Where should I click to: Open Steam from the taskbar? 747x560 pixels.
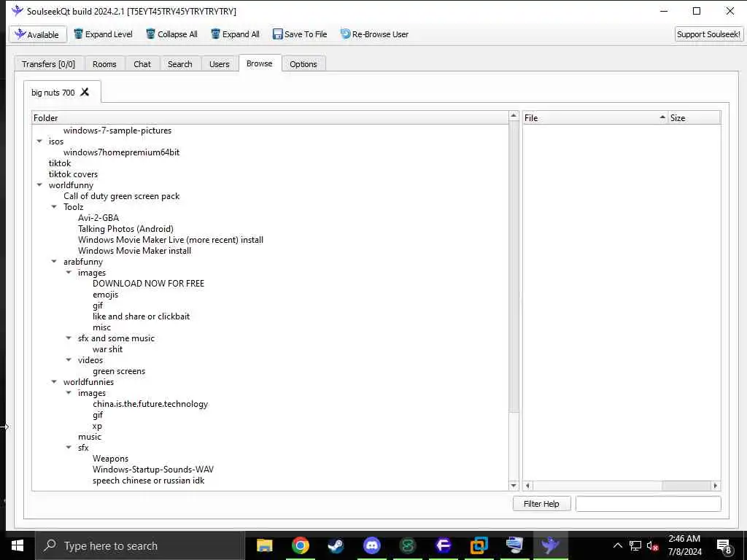click(x=336, y=545)
